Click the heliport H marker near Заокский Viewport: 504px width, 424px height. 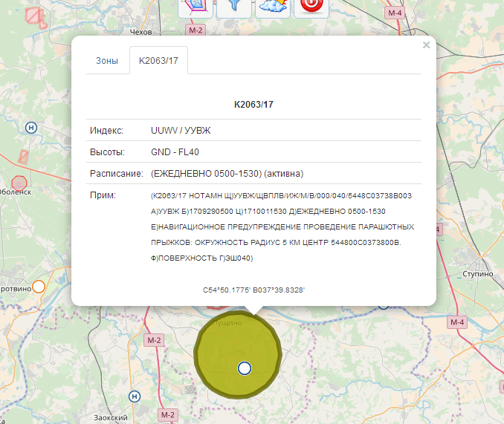[x=135, y=396]
